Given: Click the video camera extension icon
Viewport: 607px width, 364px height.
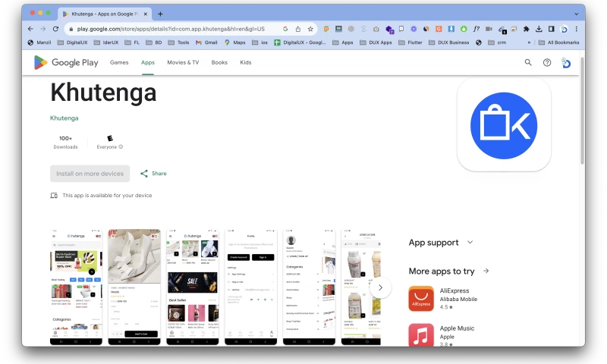Looking at the screenshot, I should (x=489, y=29).
